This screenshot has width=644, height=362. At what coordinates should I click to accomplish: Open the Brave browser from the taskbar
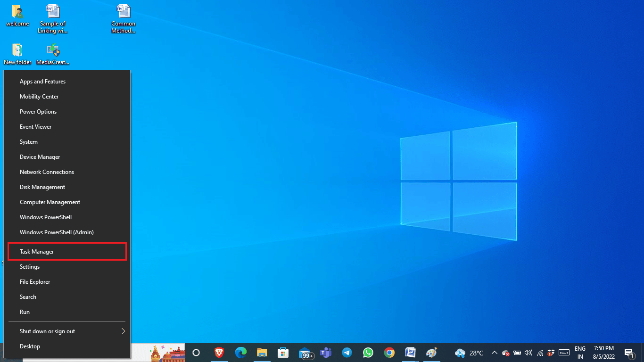(x=219, y=353)
